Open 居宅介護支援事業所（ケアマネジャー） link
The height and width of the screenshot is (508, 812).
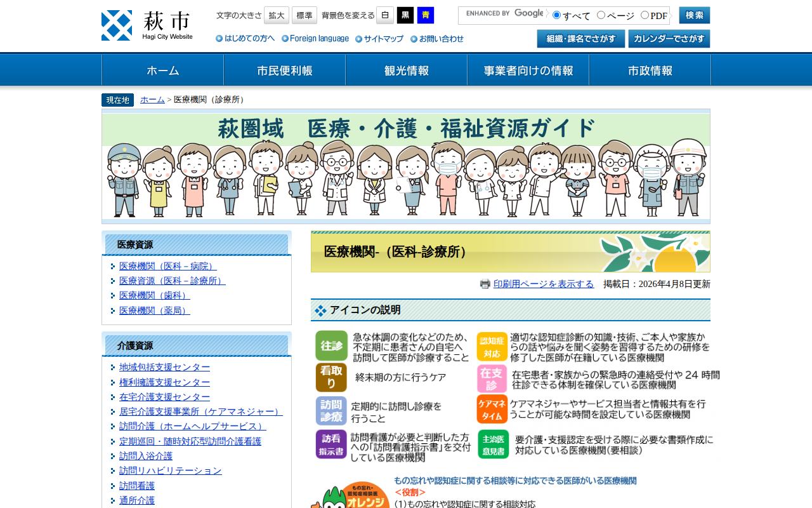[x=201, y=411]
